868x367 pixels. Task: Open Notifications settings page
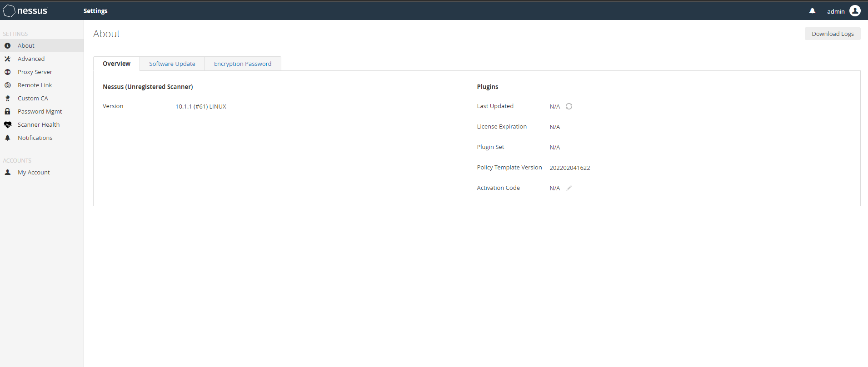point(42,138)
